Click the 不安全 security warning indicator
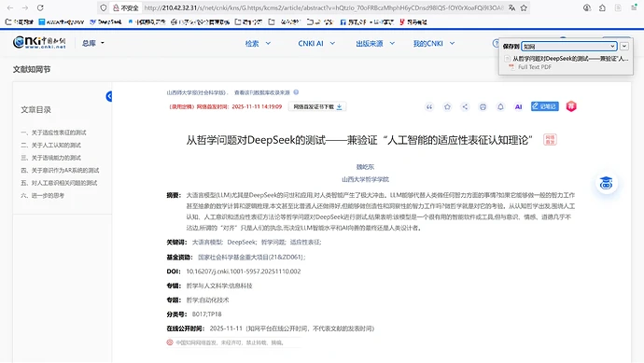This screenshot has height=363, width=644. tap(126, 7)
